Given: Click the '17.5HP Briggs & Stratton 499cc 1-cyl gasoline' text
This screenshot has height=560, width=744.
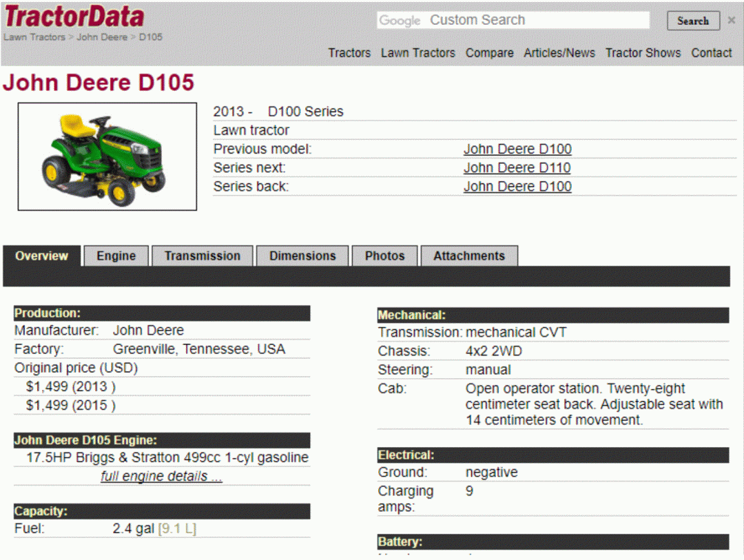Looking at the screenshot, I should pyautogui.click(x=167, y=457).
